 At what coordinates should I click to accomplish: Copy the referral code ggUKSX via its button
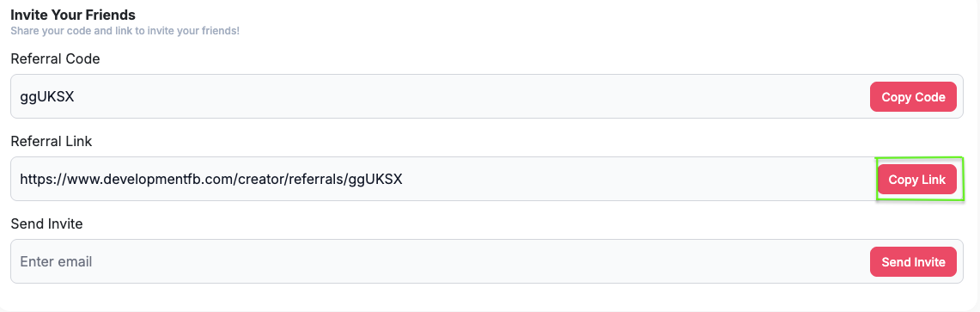tap(913, 97)
